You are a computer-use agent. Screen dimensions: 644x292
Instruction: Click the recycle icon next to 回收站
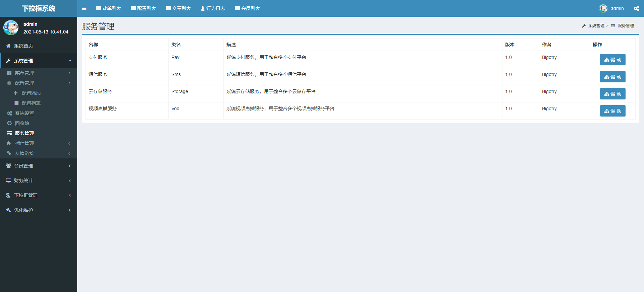point(9,123)
